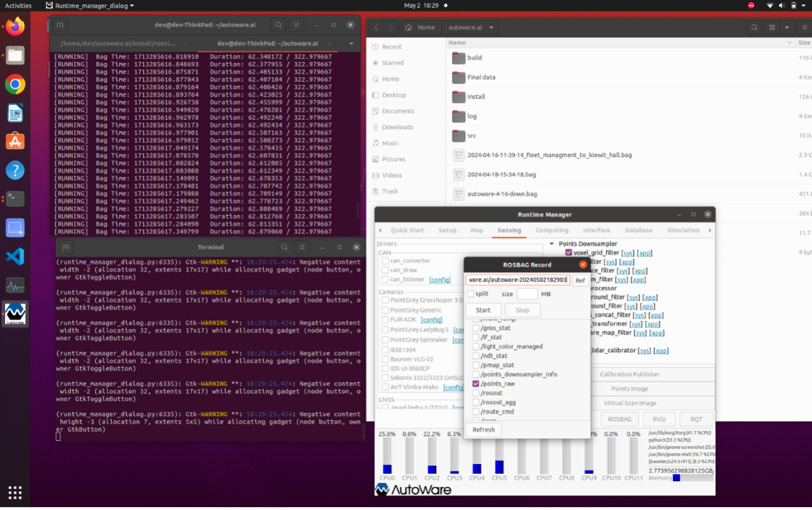Toggle voxel_grid_filter checkbox
The image size is (812, 510).
tap(568, 253)
